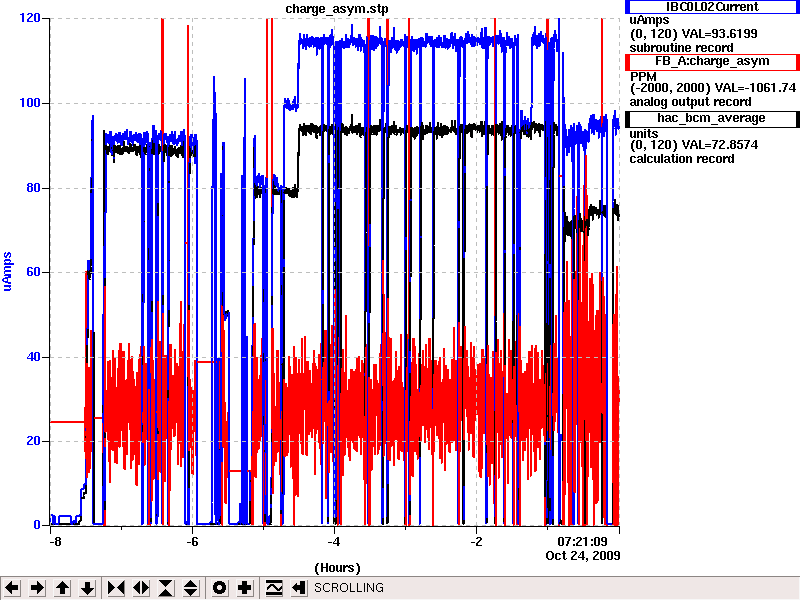Click the VAL=-1061.74 readout
This screenshot has width=800, height=600.
point(755,88)
